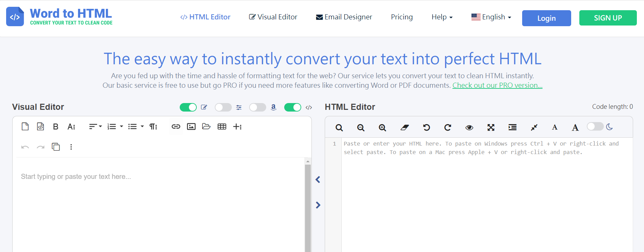Viewport: 644px width, 252px height.
Task: Click the redo arrow in Visual Editor
Action: (x=41, y=147)
